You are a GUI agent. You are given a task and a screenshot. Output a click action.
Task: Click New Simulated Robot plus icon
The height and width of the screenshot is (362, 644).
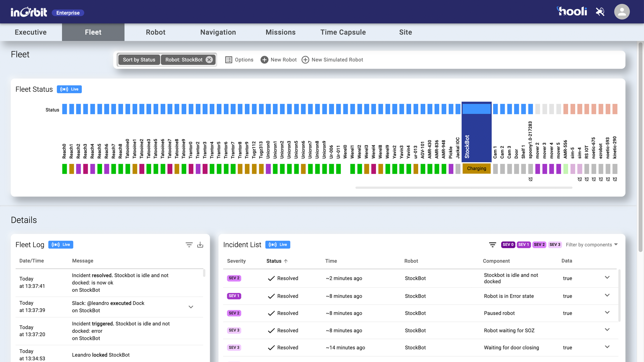point(305,60)
